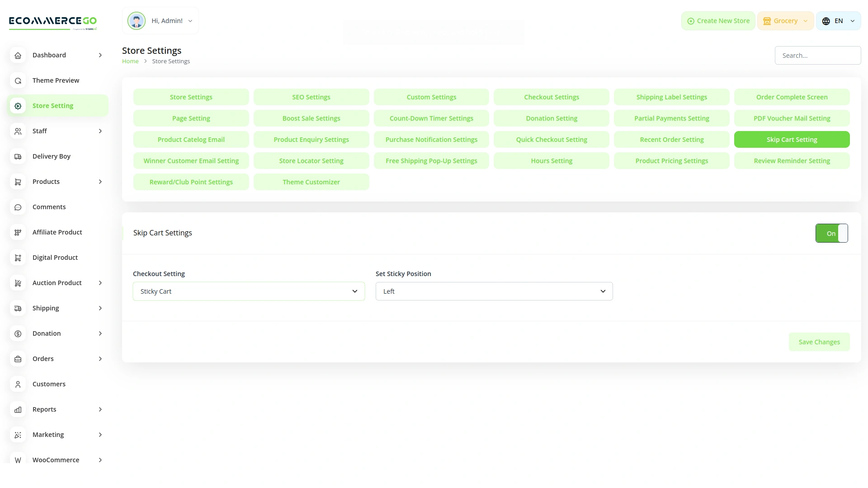Click the admin avatar picture
Screen dimensions: 868x488
click(136, 21)
